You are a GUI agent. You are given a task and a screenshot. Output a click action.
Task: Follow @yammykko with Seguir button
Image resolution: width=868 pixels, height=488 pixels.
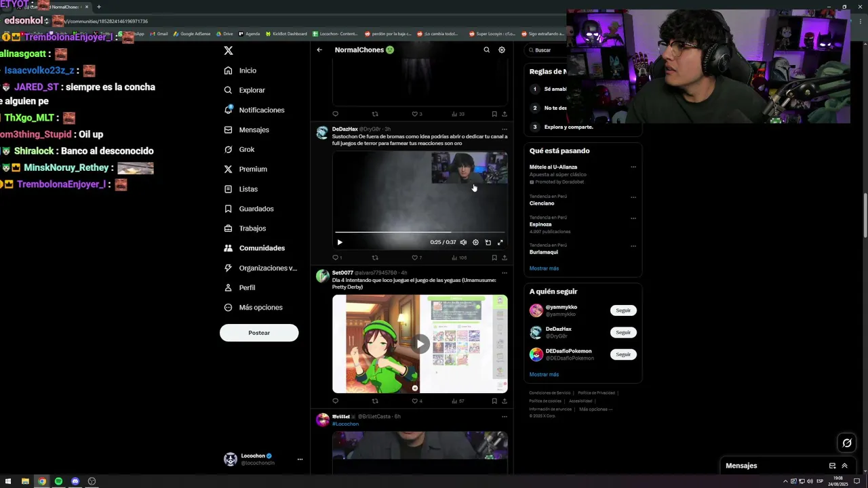pos(623,310)
